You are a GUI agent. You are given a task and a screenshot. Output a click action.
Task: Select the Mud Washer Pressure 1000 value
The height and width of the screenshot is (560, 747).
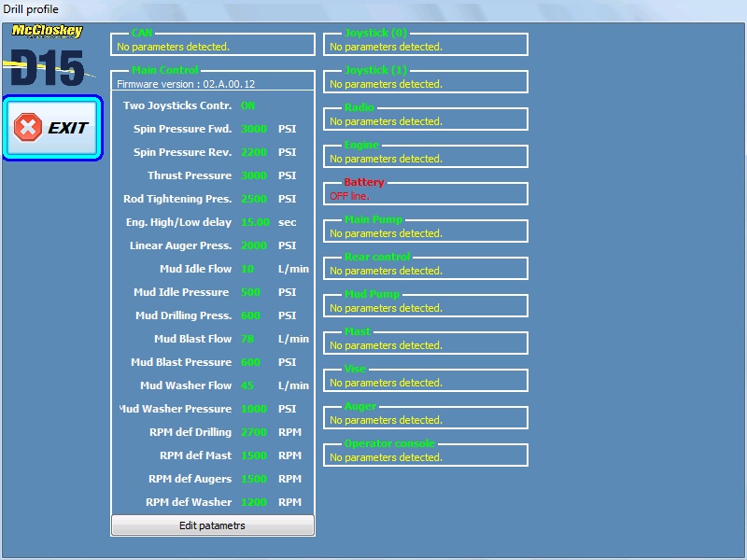253,409
